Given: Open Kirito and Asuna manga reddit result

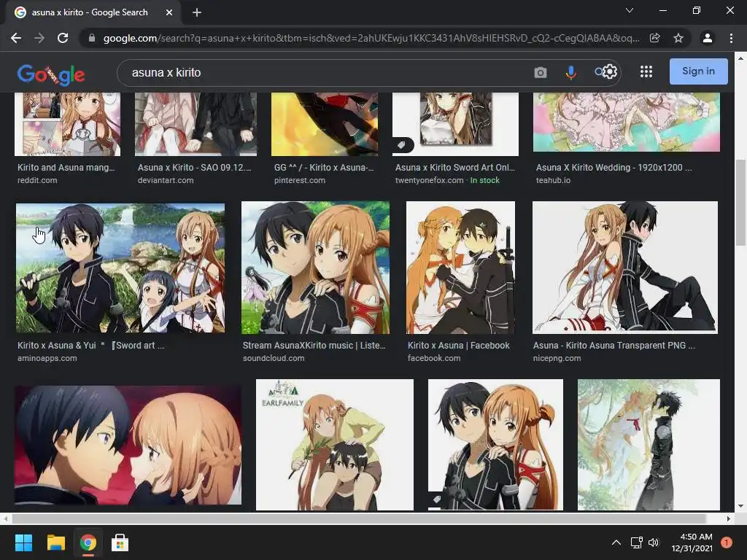Looking at the screenshot, I should click(x=66, y=168).
